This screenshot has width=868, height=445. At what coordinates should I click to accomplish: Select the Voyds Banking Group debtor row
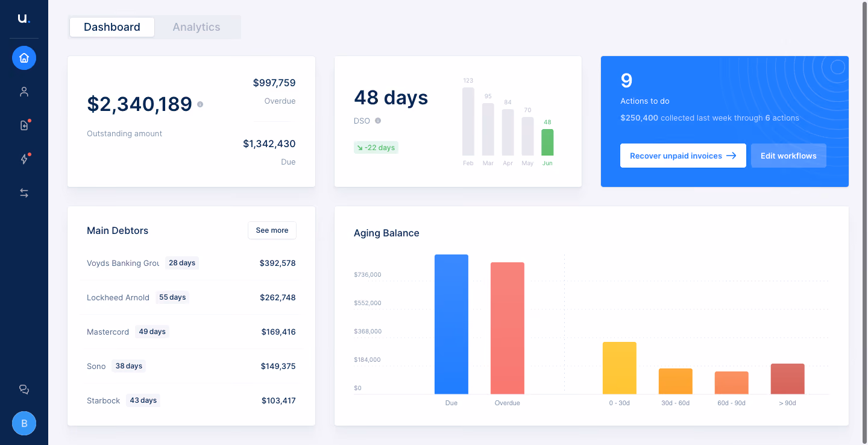pos(191,263)
